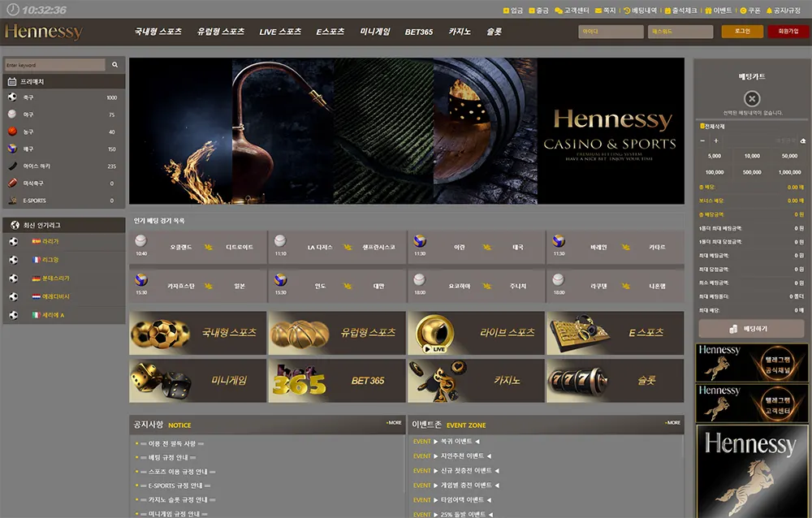Open 텔레그램 공식채널 banner
Viewport: 812px width, 518px height.
[x=751, y=363]
